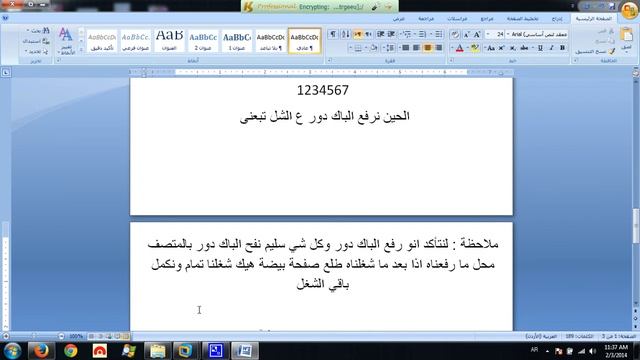Click the Find (بحث) binoculars icon
The width and height of the screenshot is (640, 360).
click(x=46, y=31)
